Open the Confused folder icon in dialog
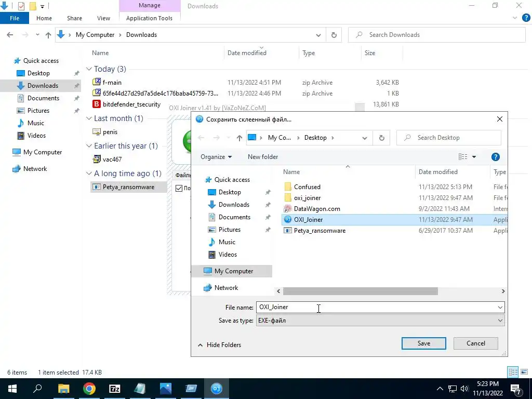532x399 pixels. 288,187
